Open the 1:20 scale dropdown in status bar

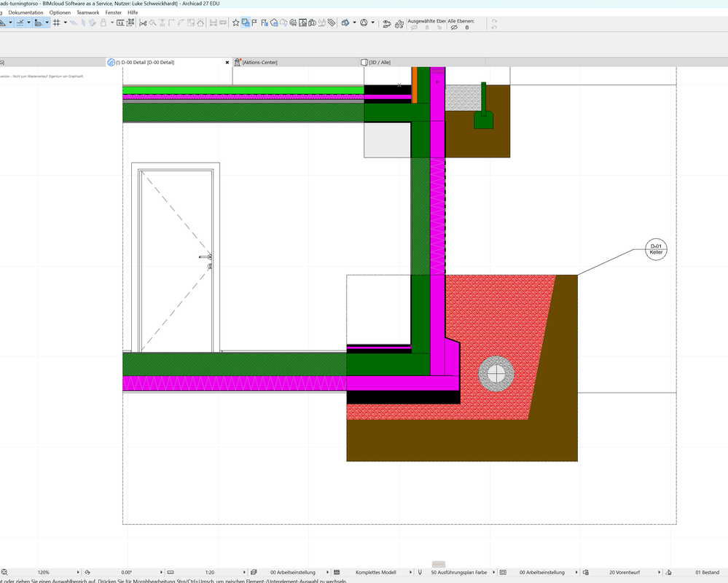(210, 573)
